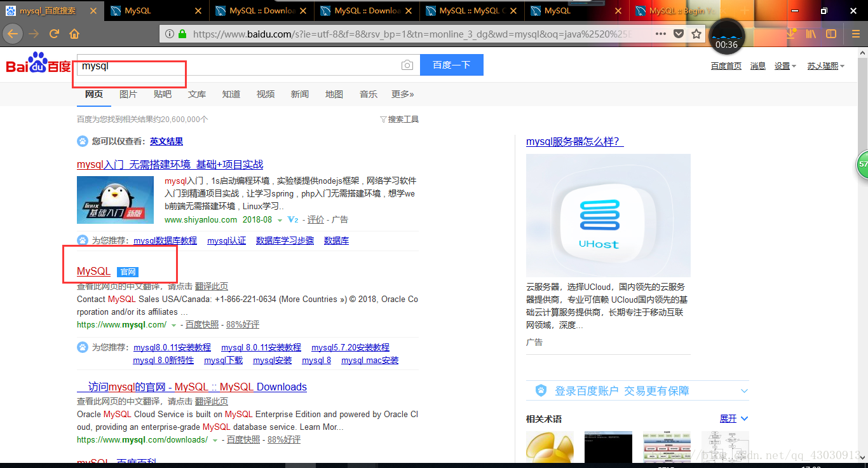868x468 pixels.
Task: Open the mysql服务器怎么样? link
Action: (574, 141)
